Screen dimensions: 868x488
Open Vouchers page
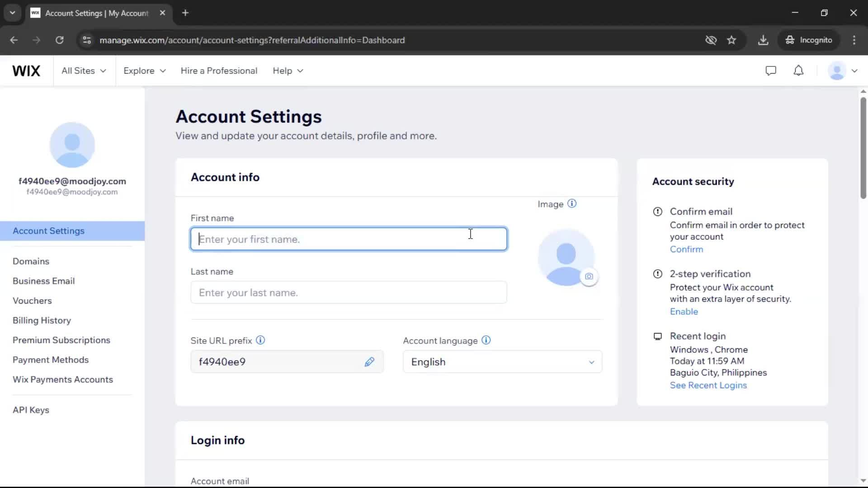point(32,301)
